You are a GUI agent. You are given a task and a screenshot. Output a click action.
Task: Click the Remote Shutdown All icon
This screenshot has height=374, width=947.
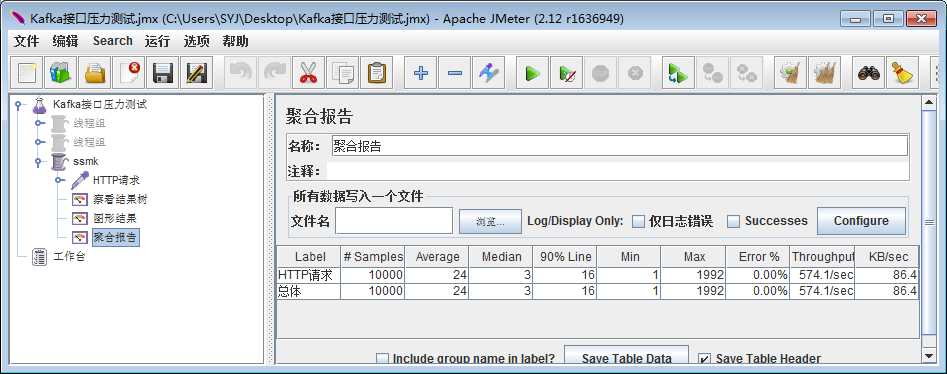(747, 73)
